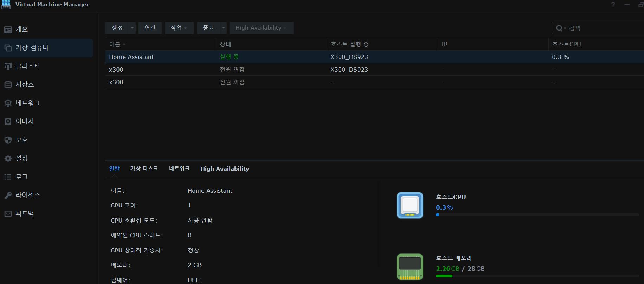Open 클러스터 cluster icon in sidebar
Image resolution: width=644 pixels, height=284 pixels.
[x=8, y=66]
